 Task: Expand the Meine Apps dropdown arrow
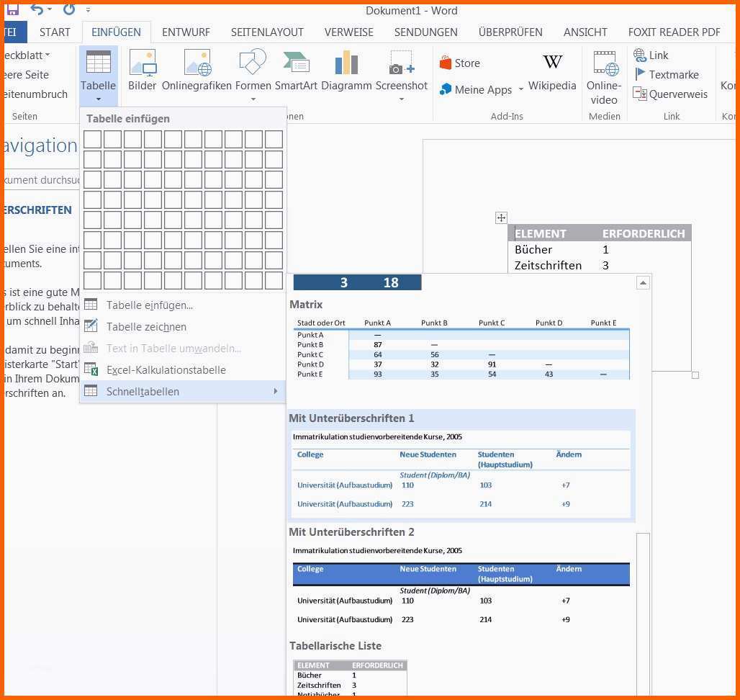[x=520, y=90]
